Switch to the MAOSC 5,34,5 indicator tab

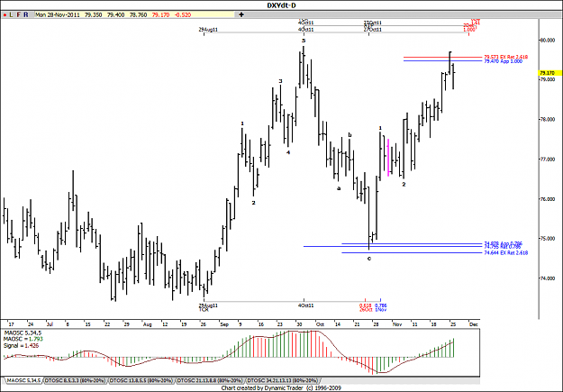(x=24, y=380)
